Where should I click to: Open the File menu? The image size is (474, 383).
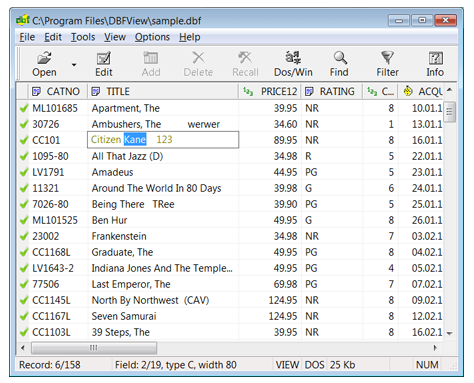pyautogui.click(x=27, y=37)
